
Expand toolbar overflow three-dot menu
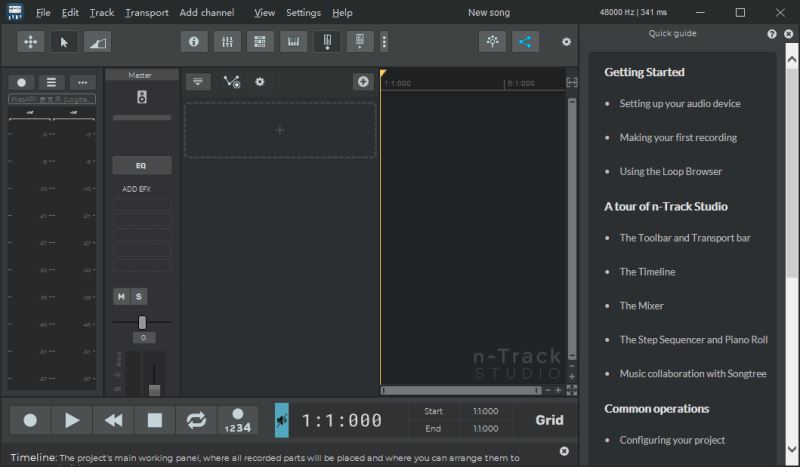point(384,42)
